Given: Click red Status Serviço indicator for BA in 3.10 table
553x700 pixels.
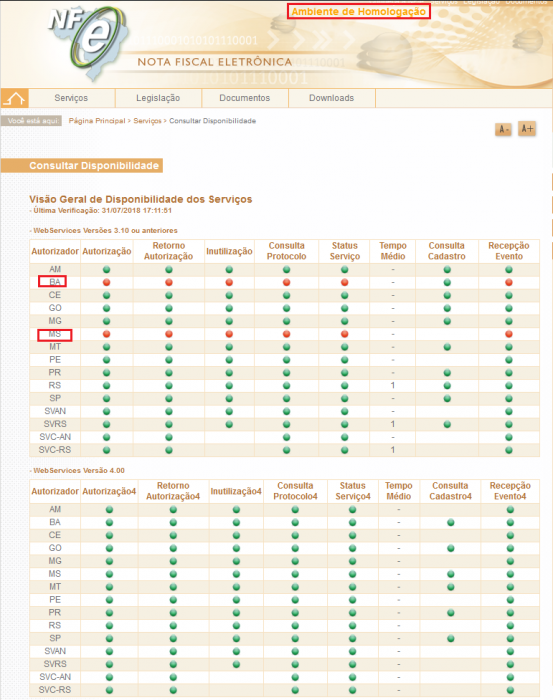Looking at the screenshot, I should coord(345,283).
